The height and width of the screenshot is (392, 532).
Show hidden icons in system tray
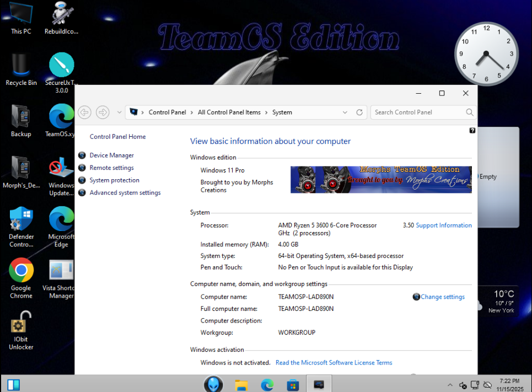tap(450, 385)
